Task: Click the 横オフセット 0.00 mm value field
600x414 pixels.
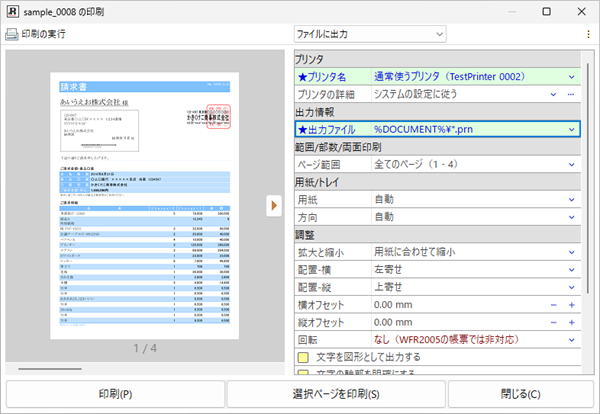Action: pos(393,305)
